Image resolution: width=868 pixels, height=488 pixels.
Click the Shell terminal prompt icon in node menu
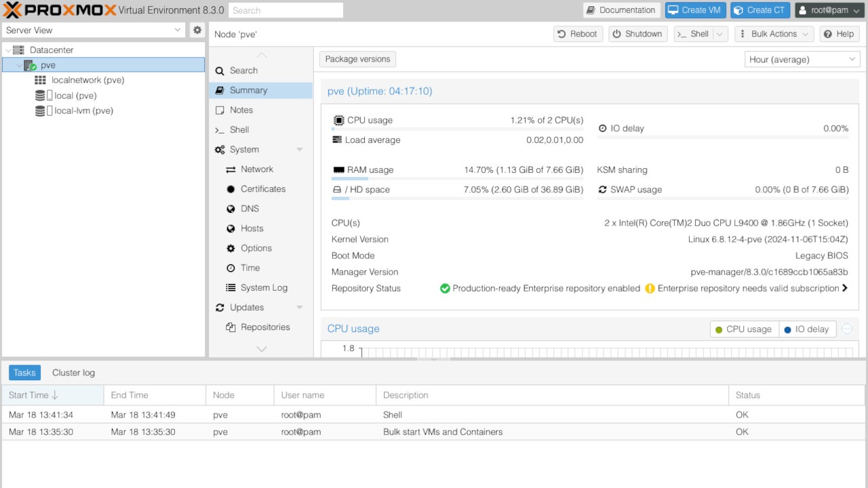click(x=220, y=129)
